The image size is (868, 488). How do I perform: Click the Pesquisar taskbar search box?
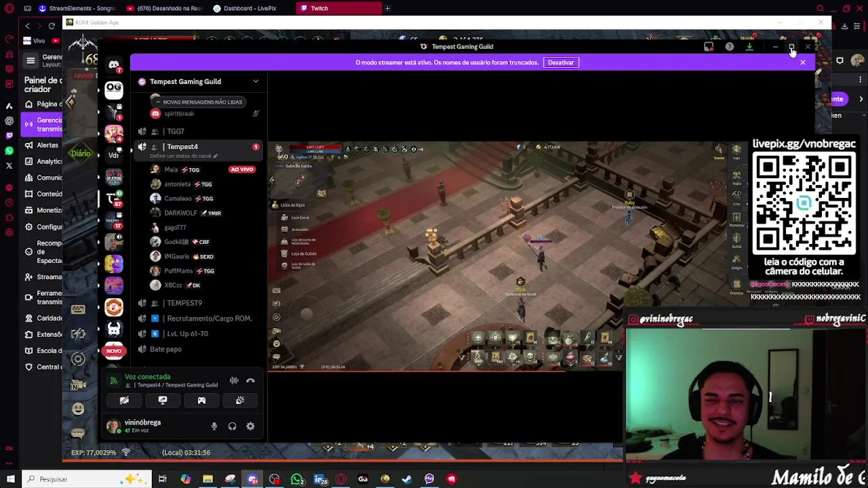[x=87, y=479]
